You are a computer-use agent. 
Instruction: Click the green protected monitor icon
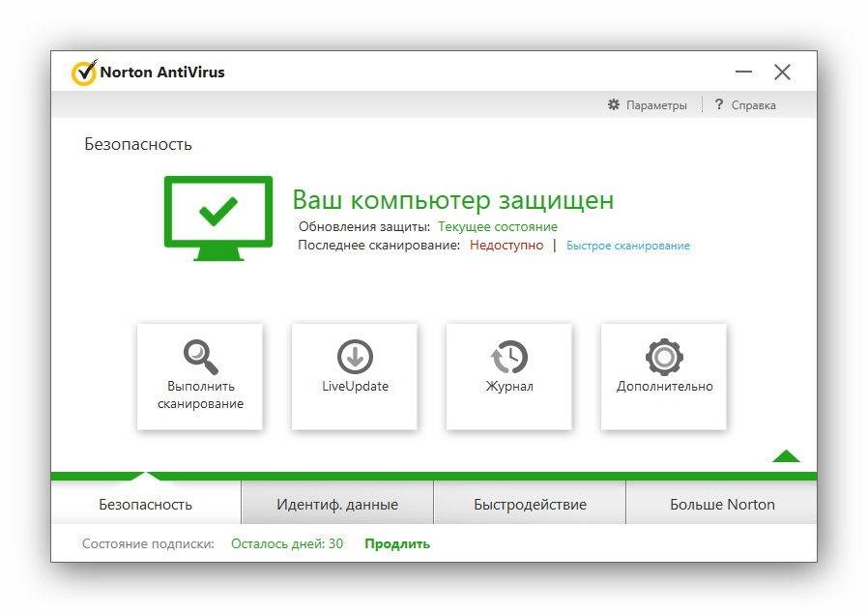click(x=218, y=219)
